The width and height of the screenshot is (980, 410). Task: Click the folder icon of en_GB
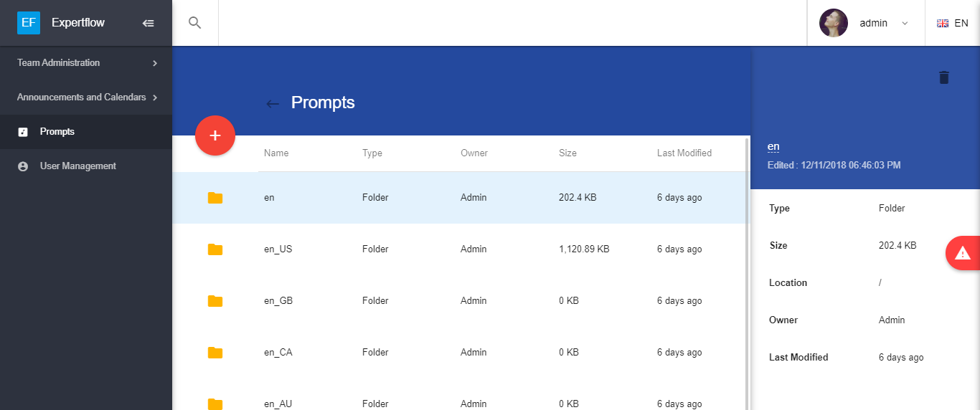coord(215,301)
